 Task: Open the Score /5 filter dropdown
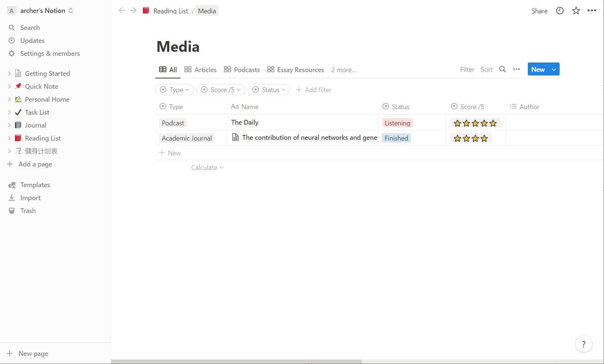tap(221, 90)
